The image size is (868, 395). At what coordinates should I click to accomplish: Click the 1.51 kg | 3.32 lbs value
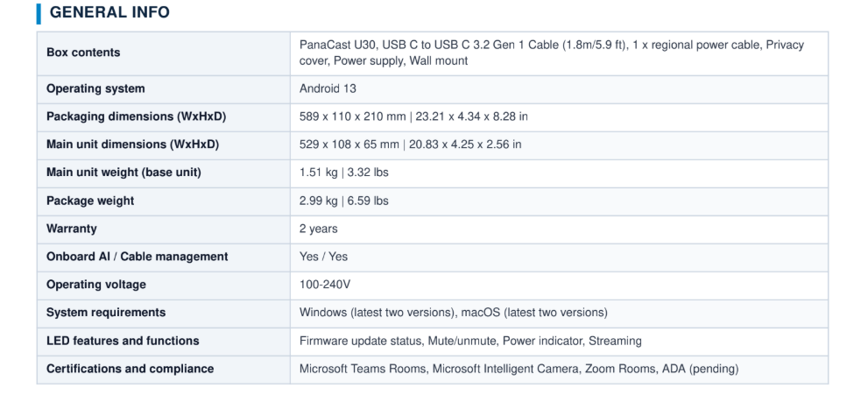pos(343,173)
